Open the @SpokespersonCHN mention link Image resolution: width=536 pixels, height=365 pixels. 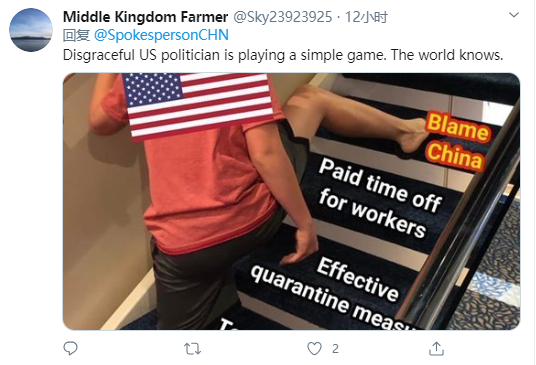pos(161,35)
